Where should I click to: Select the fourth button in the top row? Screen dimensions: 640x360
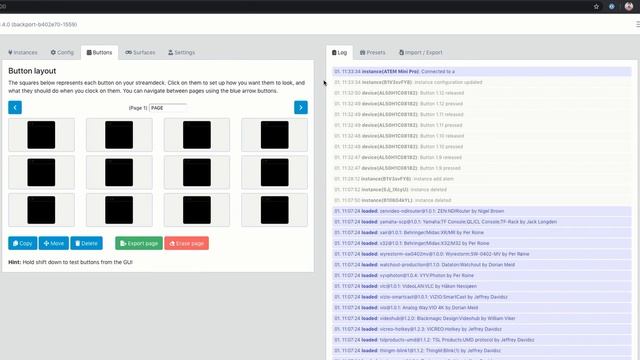click(x=275, y=135)
